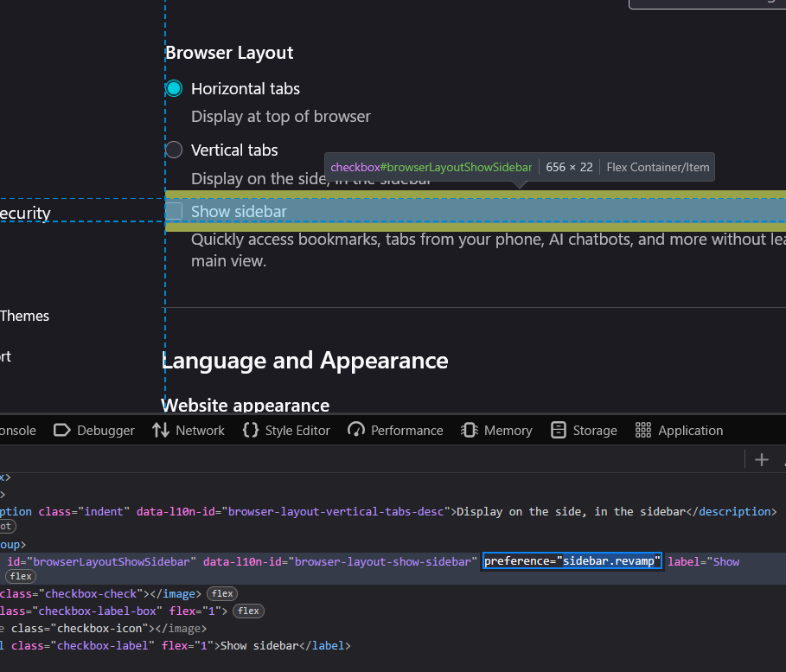Go to the Security settings category
Viewport: 786px width, 672px height.
(25, 214)
